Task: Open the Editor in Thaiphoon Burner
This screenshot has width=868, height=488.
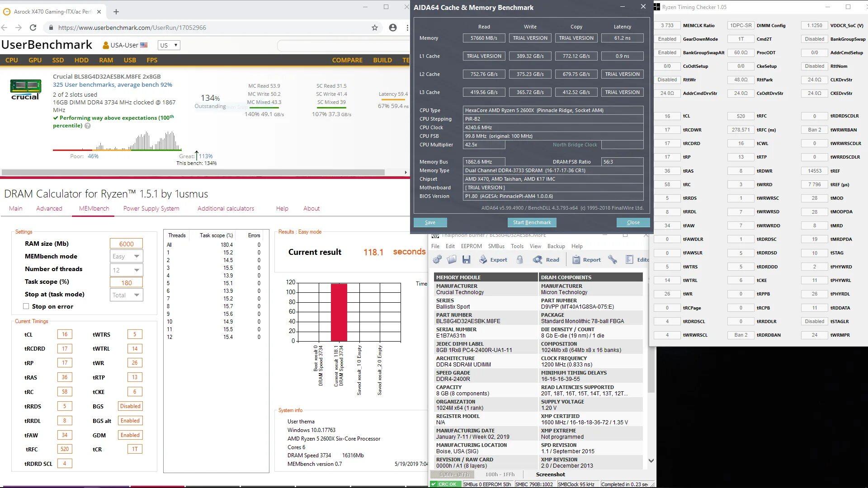Action: (637, 260)
